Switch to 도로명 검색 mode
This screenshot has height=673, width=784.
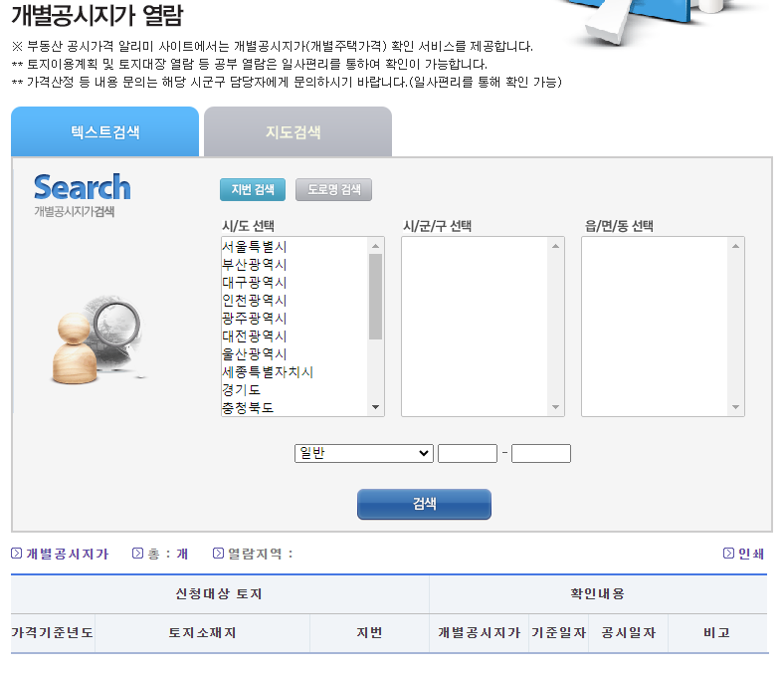(x=333, y=189)
